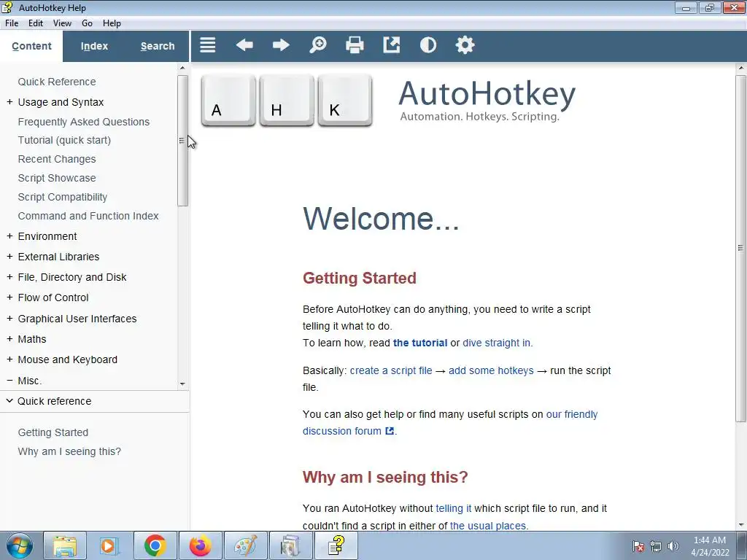
Task: Switch to the Content tab
Action: [x=31, y=46]
